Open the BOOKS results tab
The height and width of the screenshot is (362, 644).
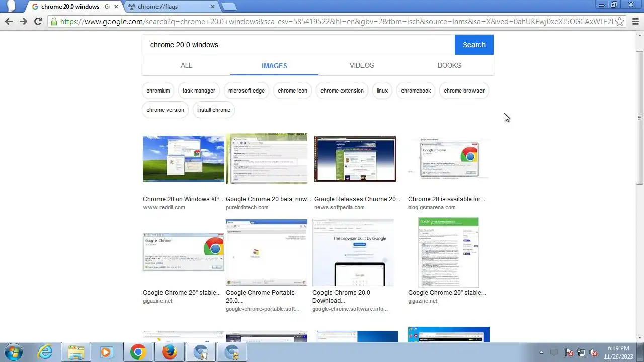[449, 65]
